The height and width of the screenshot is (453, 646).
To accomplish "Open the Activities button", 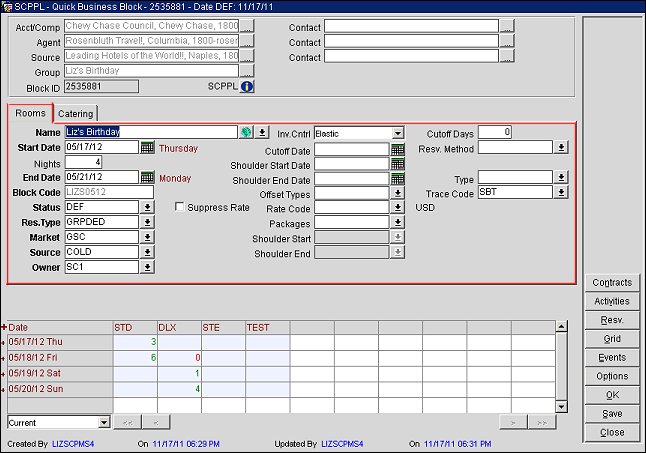I will (x=611, y=301).
